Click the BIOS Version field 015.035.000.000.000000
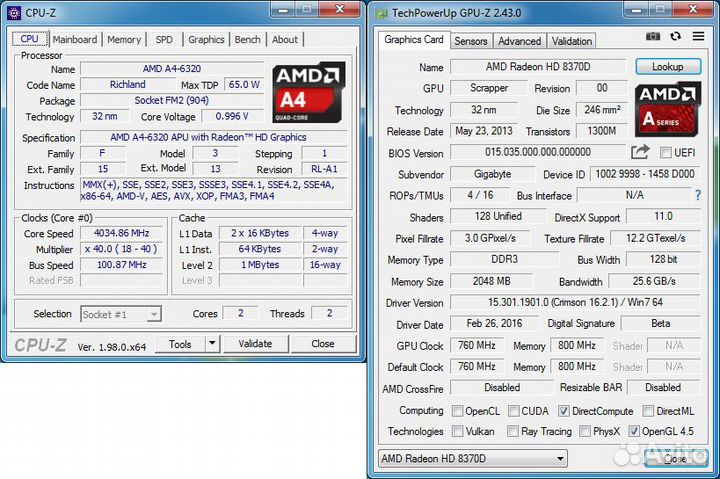 (x=538, y=152)
